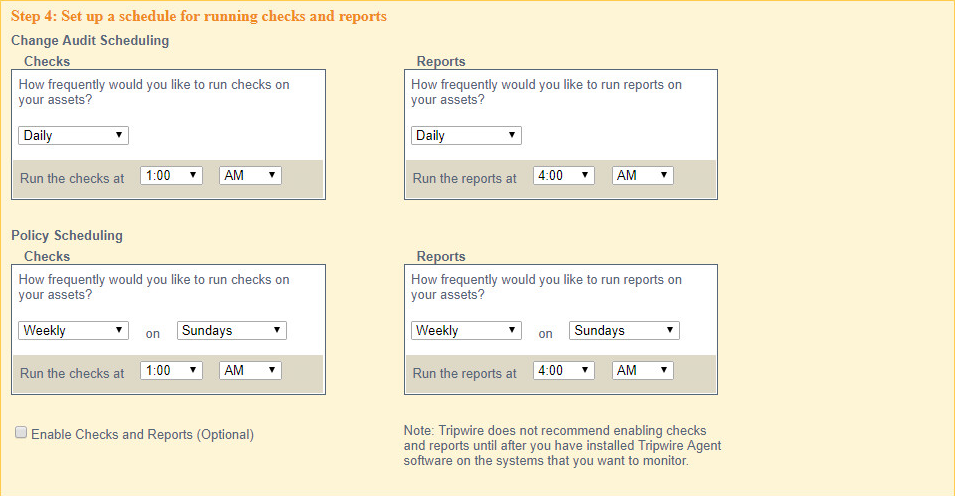
Task: Click the Change Audit Scheduling heading
Action: 90,41
